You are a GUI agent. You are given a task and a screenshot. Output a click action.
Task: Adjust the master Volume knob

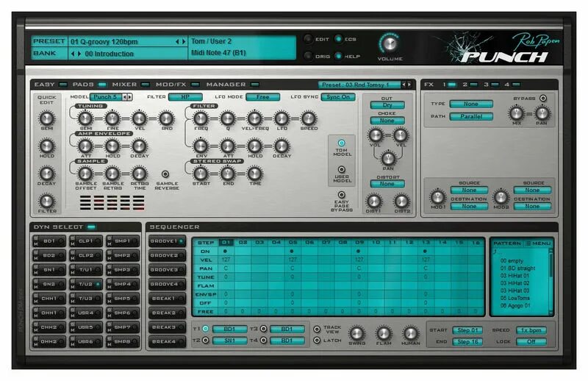pos(390,43)
